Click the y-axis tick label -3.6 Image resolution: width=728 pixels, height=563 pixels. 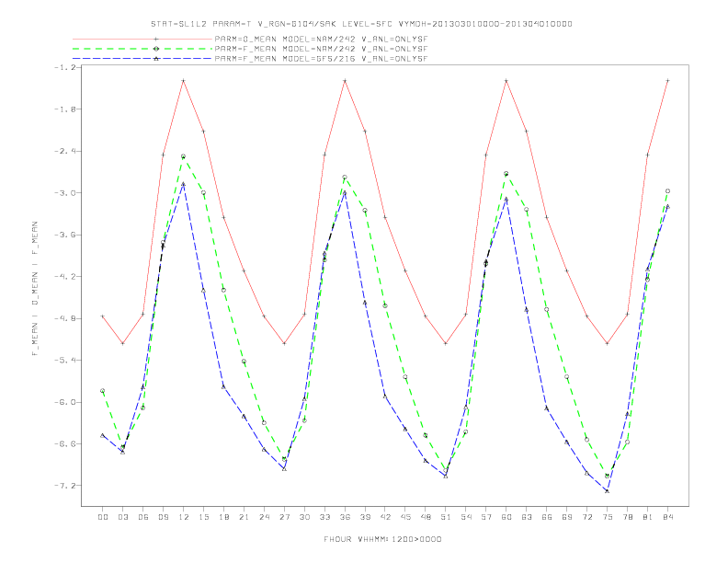point(65,235)
